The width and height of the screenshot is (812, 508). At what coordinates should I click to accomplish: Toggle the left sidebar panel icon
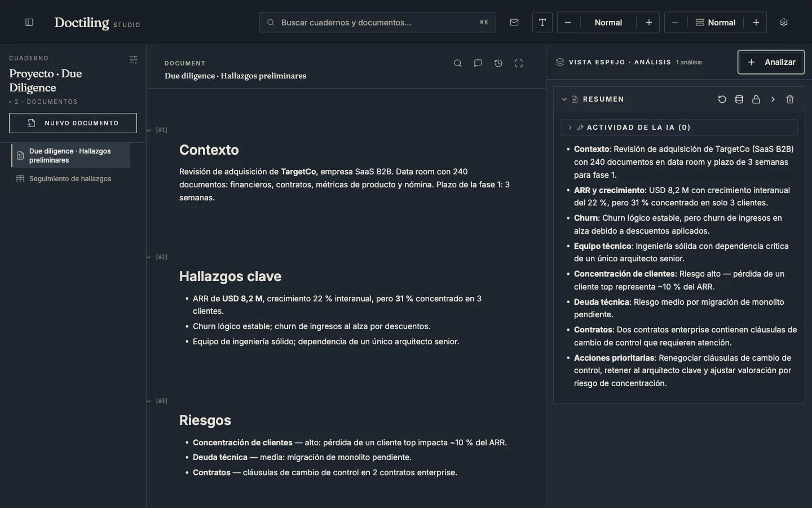29,23
